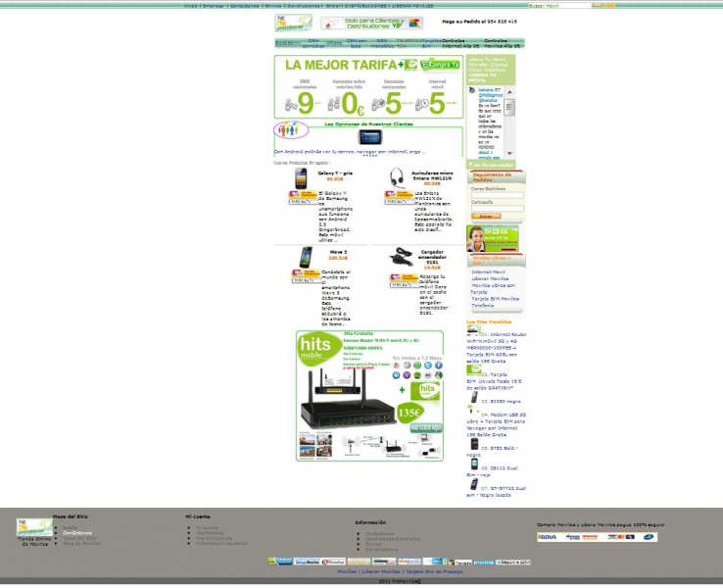Select the BlackBerry category tab
Viewport: 723px width, 588px height.
(287, 43)
